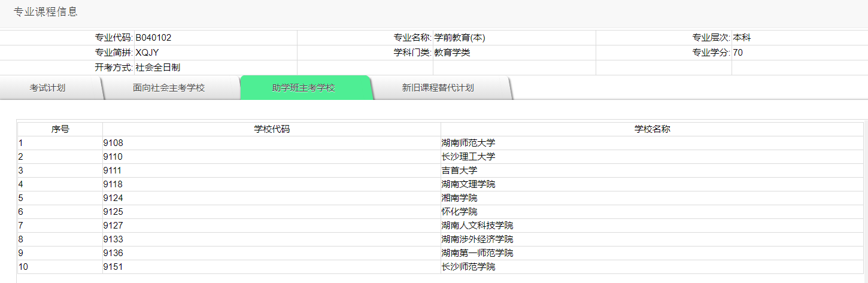This screenshot has height=283, width=868.
Task: Select the 助学班主考学校 tab
Action: pos(304,88)
